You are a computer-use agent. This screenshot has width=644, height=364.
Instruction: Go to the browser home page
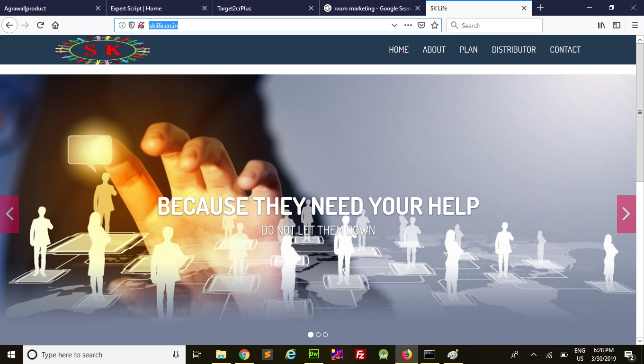[55, 26]
